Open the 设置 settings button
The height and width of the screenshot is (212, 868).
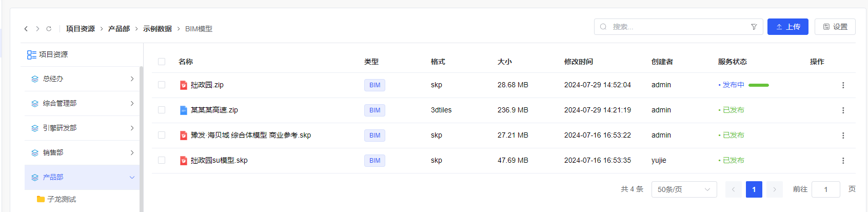pyautogui.click(x=835, y=27)
